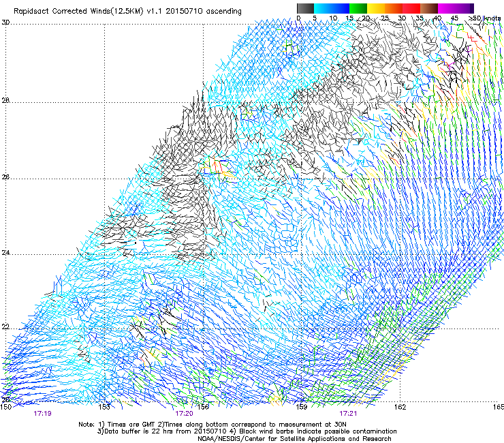Screen dimensions: 504x443
Task: Click the 'Data buffer is 22 hrs' note line
Action: [247, 431]
